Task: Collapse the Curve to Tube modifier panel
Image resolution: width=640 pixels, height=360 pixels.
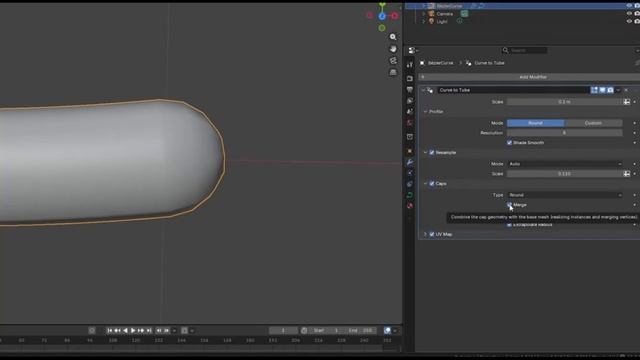Action: click(423, 90)
